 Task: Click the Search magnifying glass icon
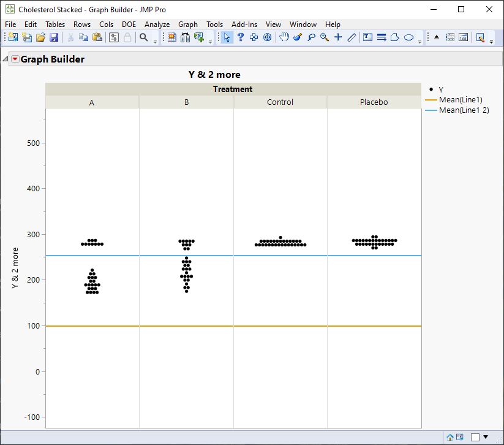pos(144,37)
